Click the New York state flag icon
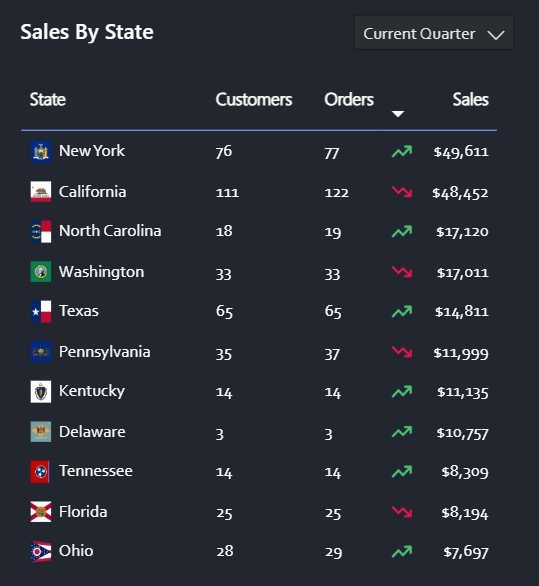 [41, 152]
